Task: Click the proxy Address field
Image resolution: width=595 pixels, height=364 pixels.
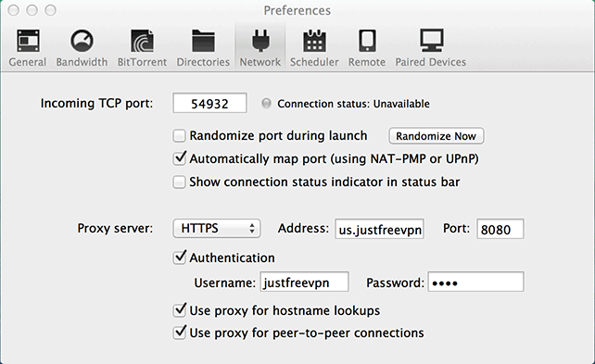Action: pyautogui.click(x=379, y=229)
